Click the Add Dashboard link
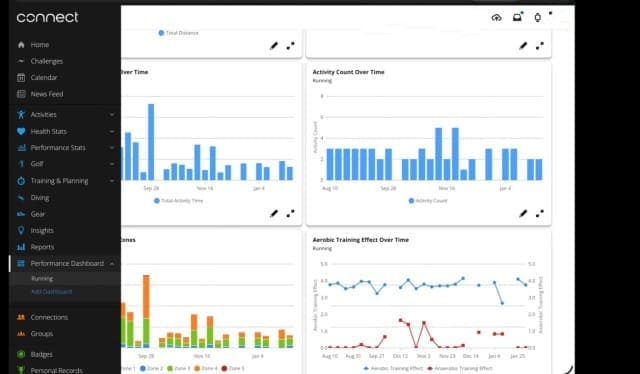This screenshot has height=374, width=640. point(51,292)
